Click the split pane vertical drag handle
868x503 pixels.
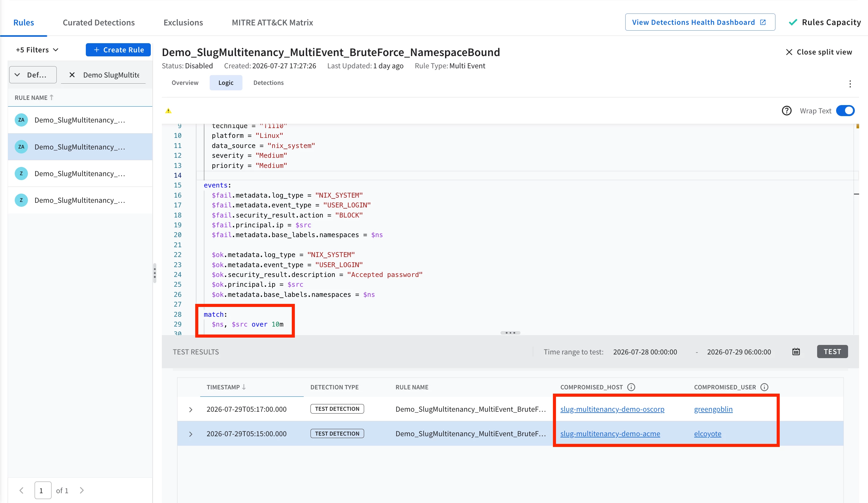[x=155, y=273]
